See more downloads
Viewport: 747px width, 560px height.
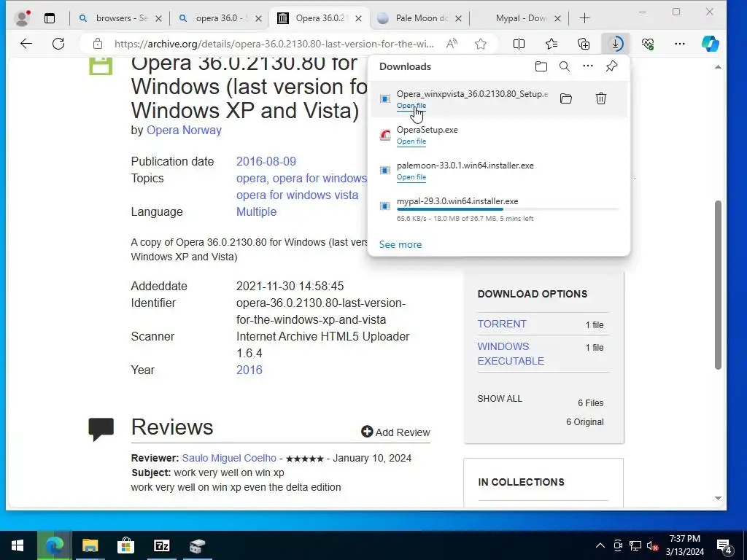(x=400, y=244)
